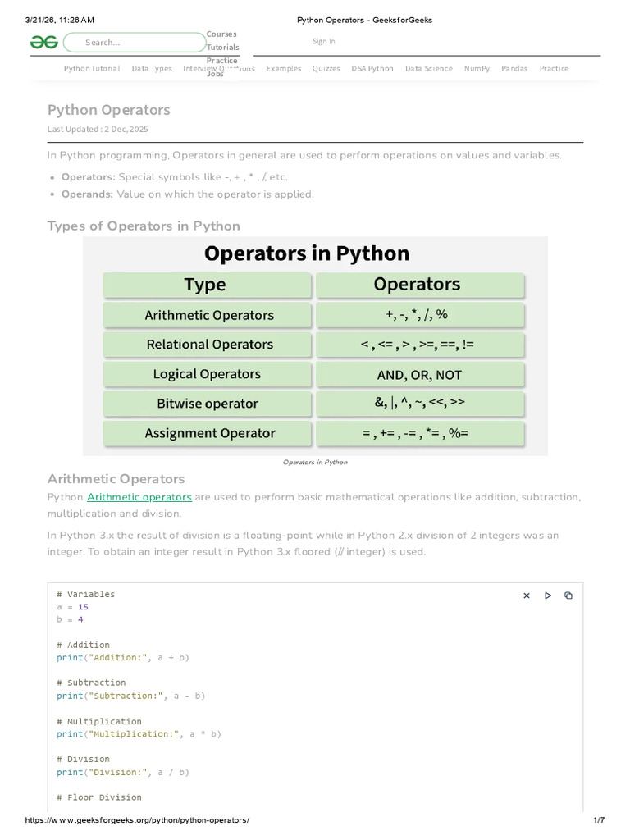Click the Practice tab in nav bar

(x=554, y=69)
